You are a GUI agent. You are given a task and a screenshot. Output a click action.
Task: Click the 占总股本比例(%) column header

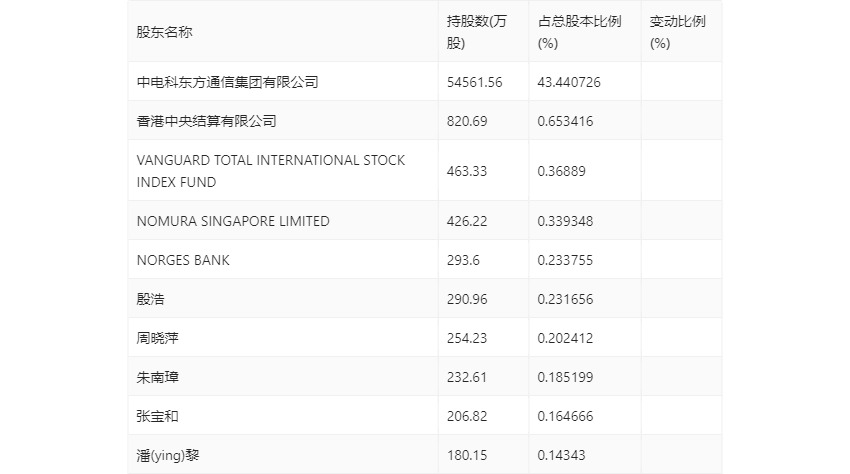click(x=579, y=31)
